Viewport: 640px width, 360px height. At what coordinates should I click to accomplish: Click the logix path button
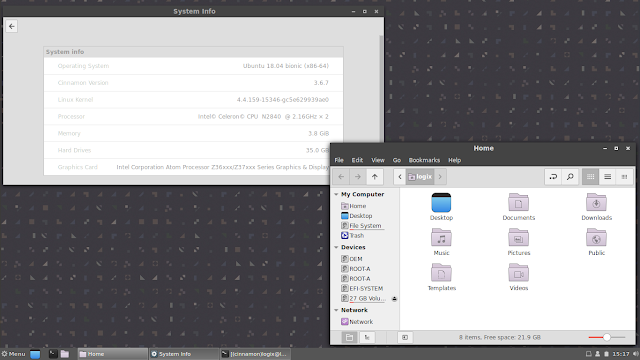coord(420,177)
